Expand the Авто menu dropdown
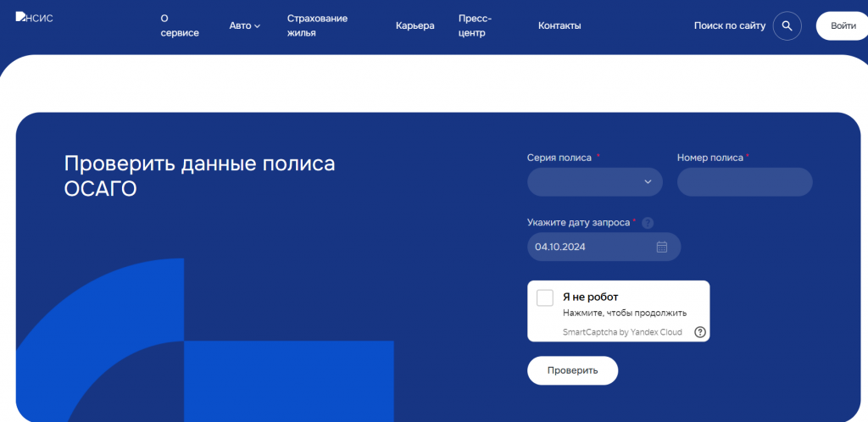The image size is (868, 422). coord(244,25)
